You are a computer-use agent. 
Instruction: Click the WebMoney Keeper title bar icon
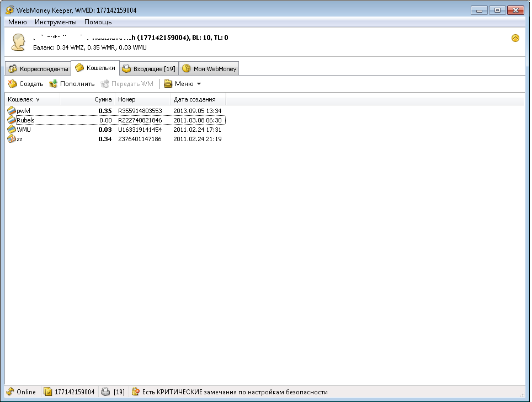pyautogui.click(x=10, y=10)
